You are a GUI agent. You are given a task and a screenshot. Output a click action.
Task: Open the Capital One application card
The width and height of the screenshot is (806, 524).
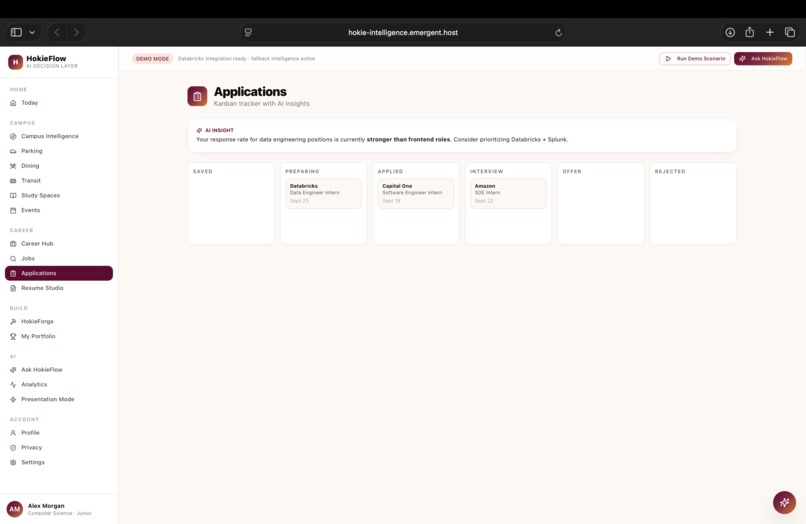416,193
